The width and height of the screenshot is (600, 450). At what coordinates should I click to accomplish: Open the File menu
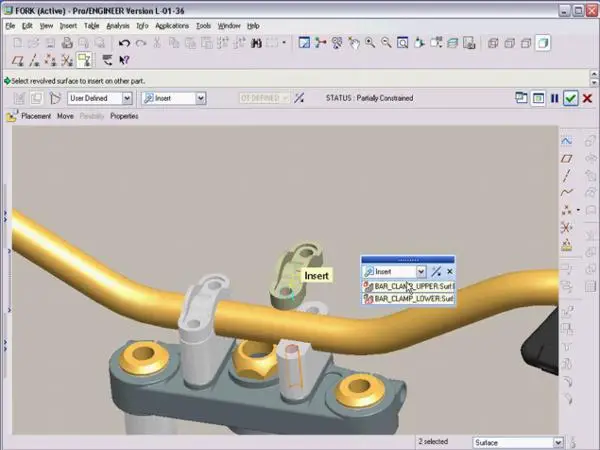(x=10, y=26)
